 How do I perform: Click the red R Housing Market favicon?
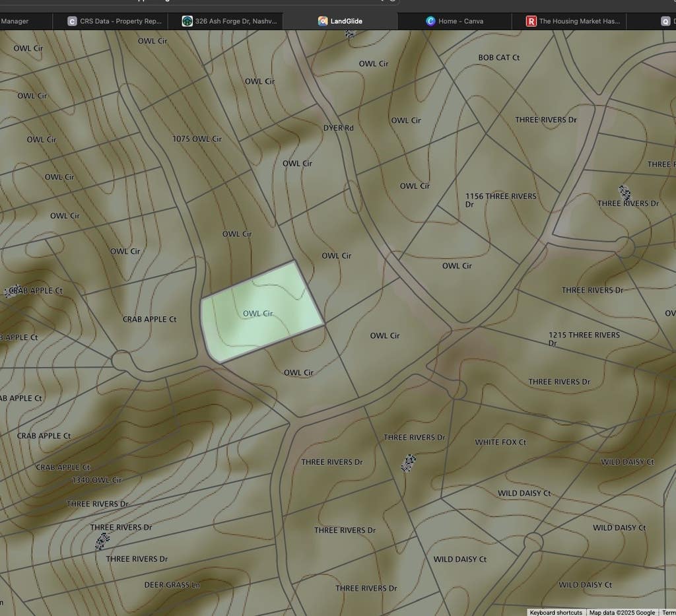[x=531, y=21]
